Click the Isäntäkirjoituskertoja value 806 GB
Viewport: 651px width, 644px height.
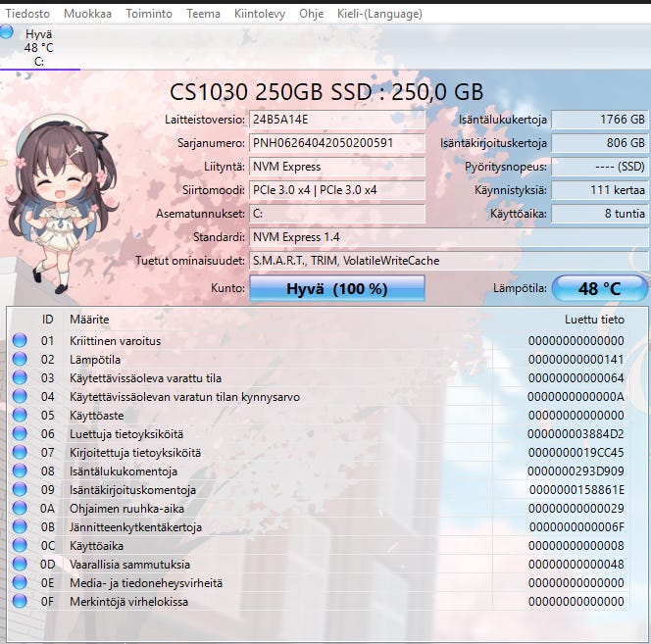[599, 143]
